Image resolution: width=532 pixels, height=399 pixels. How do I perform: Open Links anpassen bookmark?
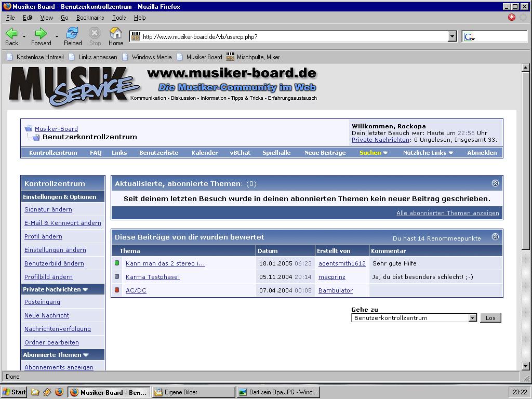pos(93,57)
